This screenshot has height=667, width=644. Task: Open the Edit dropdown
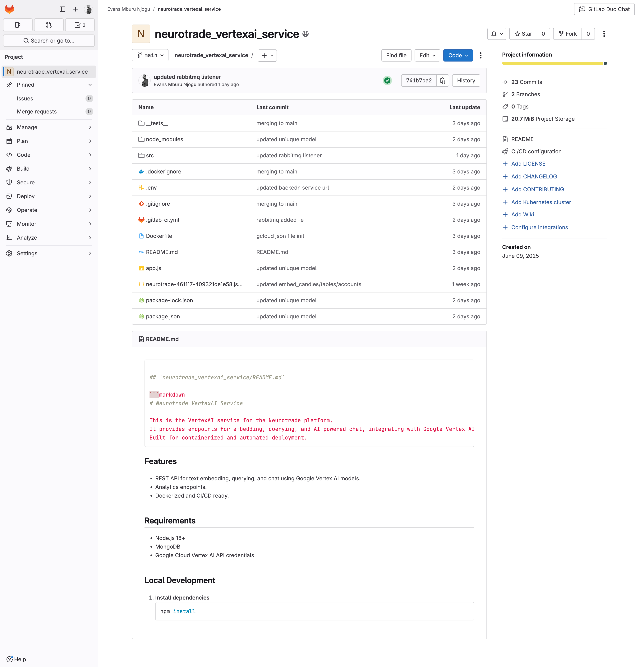427,55
